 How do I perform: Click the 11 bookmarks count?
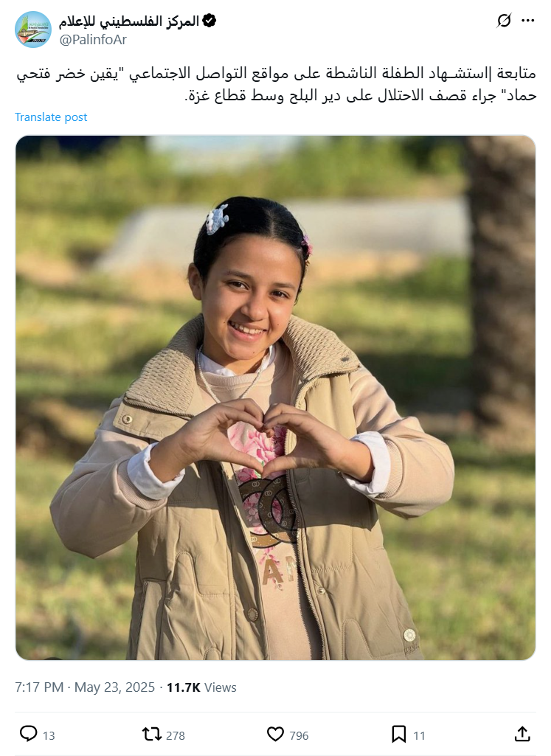click(x=420, y=736)
